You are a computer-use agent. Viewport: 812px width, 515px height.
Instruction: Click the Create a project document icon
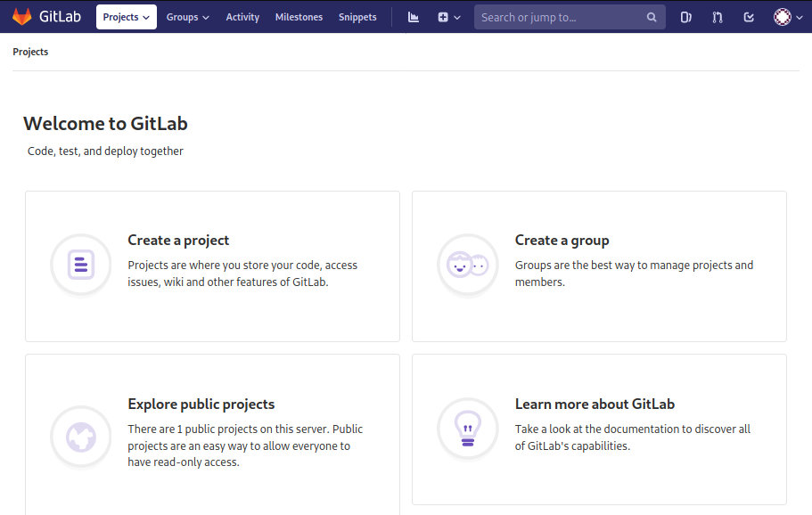[x=81, y=265]
